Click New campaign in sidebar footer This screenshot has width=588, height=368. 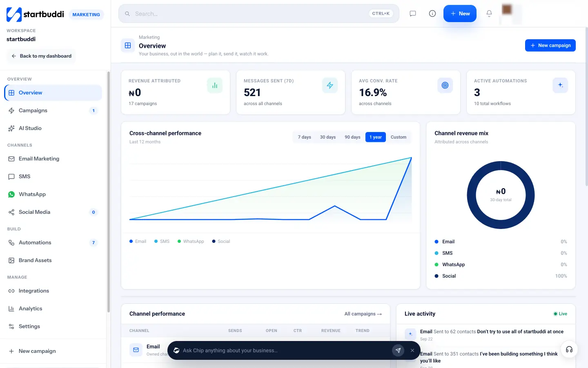click(x=53, y=351)
